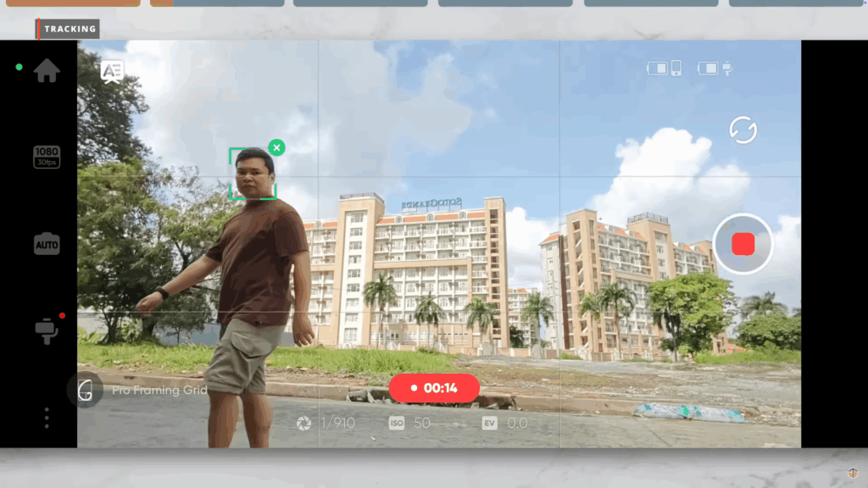
Task: Tap the EV 0.0 exposure setting
Action: pos(504,423)
